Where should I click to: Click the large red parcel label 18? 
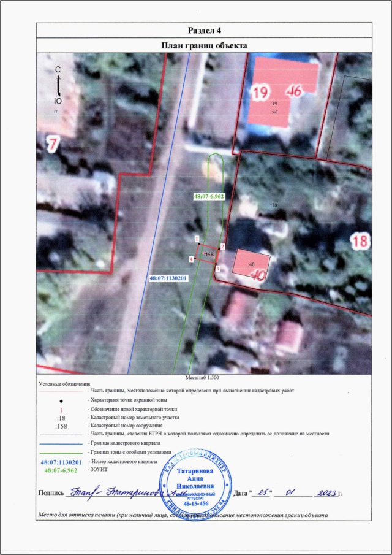coord(361,240)
